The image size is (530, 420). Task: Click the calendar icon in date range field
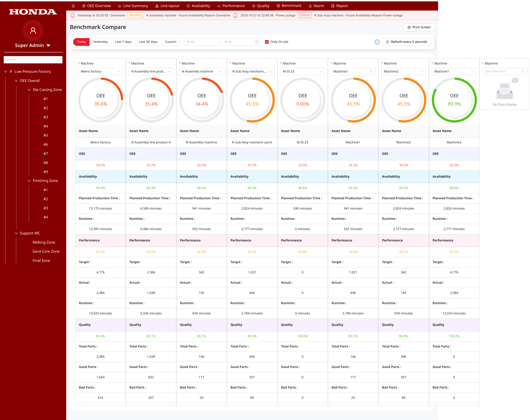pyautogui.click(x=257, y=42)
